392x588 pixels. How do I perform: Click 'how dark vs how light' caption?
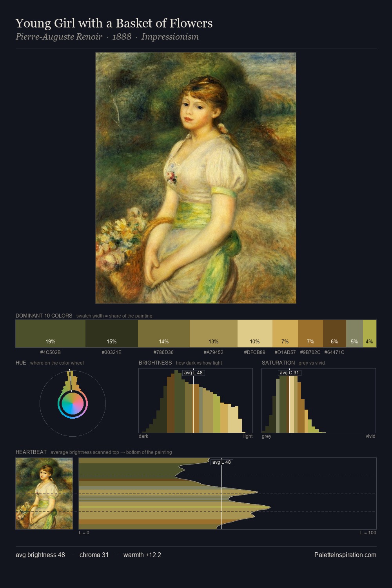[x=199, y=363]
